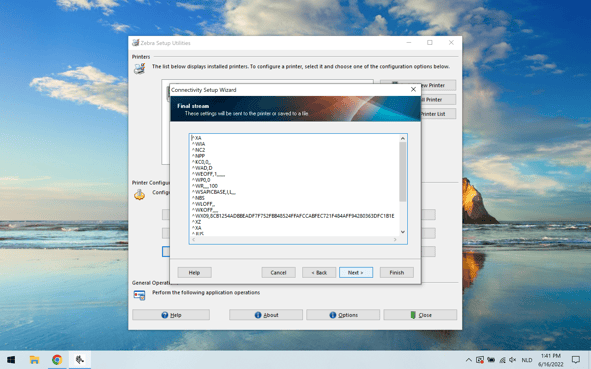Screen dimensions: 591x369
Task: Select Zebra Setup Utilities taskbar icon
Action: pyautogui.click(x=80, y=360)
